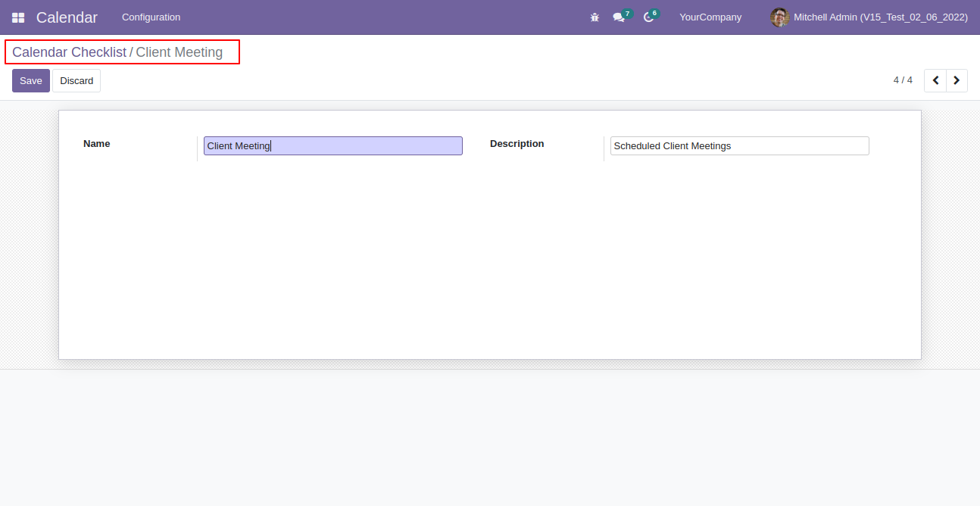The image size is (980, 506).
Task: Go to next record arrow
Action: point(957,80)
